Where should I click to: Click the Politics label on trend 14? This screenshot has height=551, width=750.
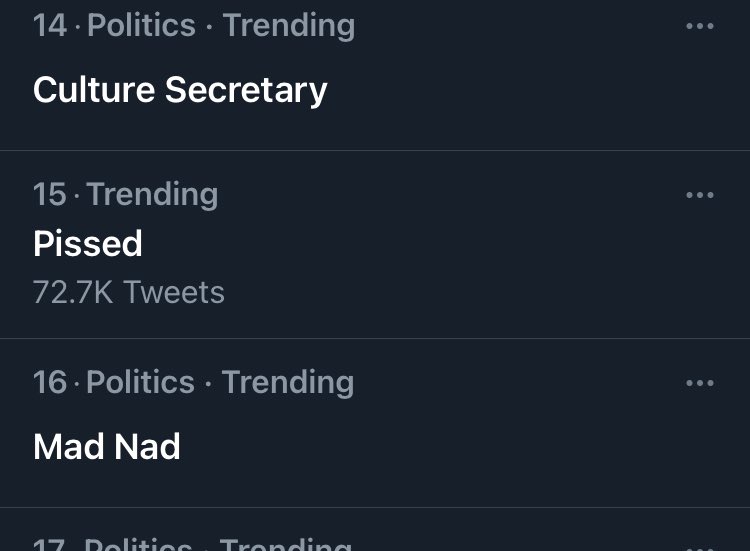coord(141,25)
